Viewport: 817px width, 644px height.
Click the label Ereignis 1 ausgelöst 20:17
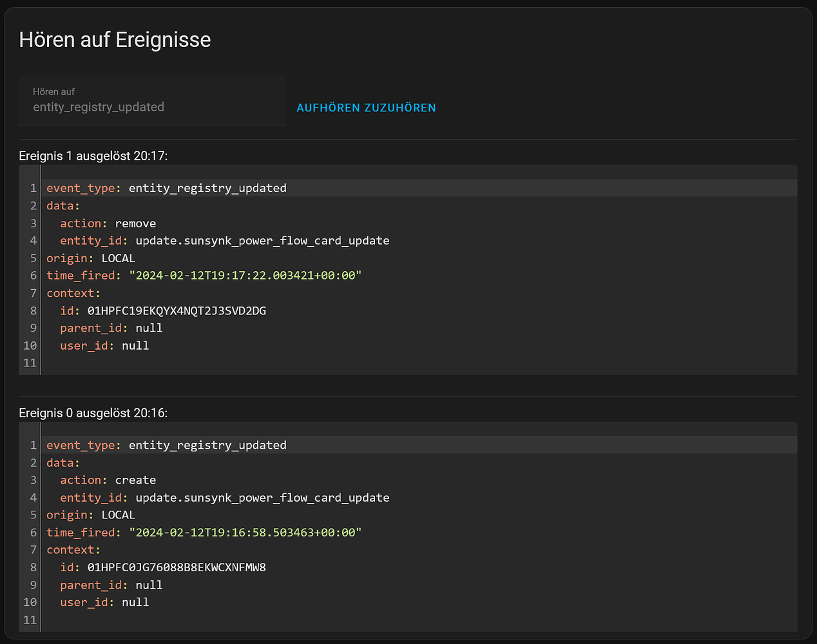(93, 155)
